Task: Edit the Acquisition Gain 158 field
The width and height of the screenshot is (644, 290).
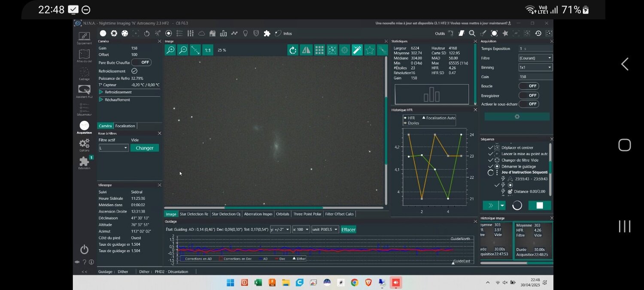Action: (535, 77)
